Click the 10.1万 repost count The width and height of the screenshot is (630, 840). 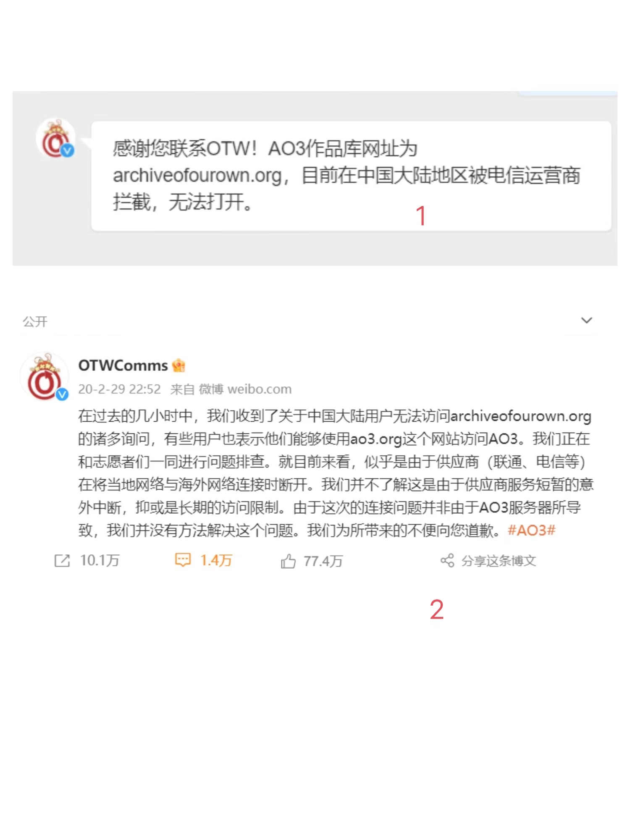[x=100, y=561]
